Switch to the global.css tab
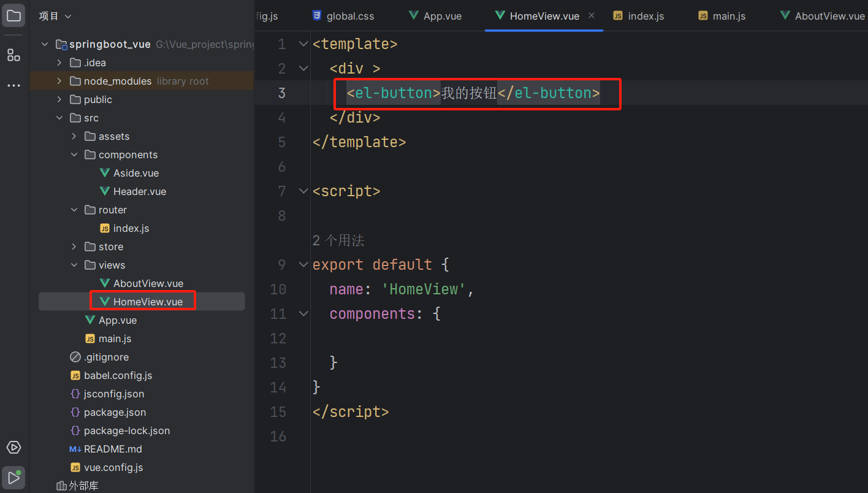This screenshot has width=868, height=493. [x=343, y=16]
